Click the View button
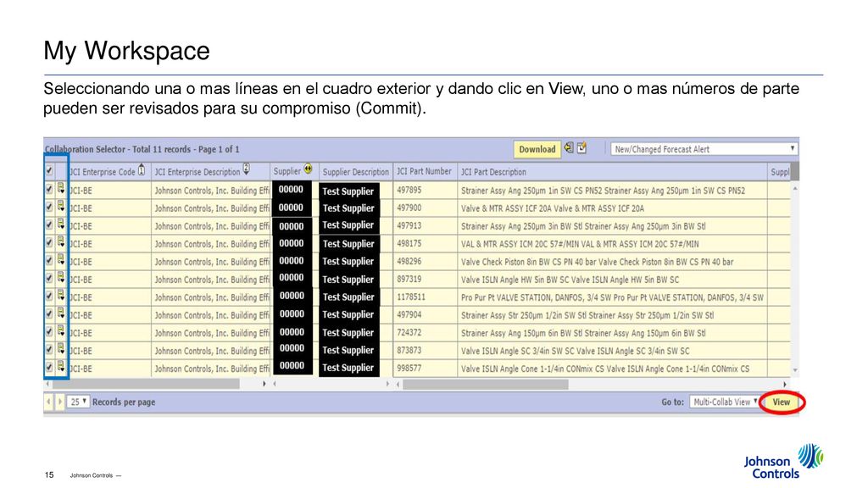 coord(781,402)
